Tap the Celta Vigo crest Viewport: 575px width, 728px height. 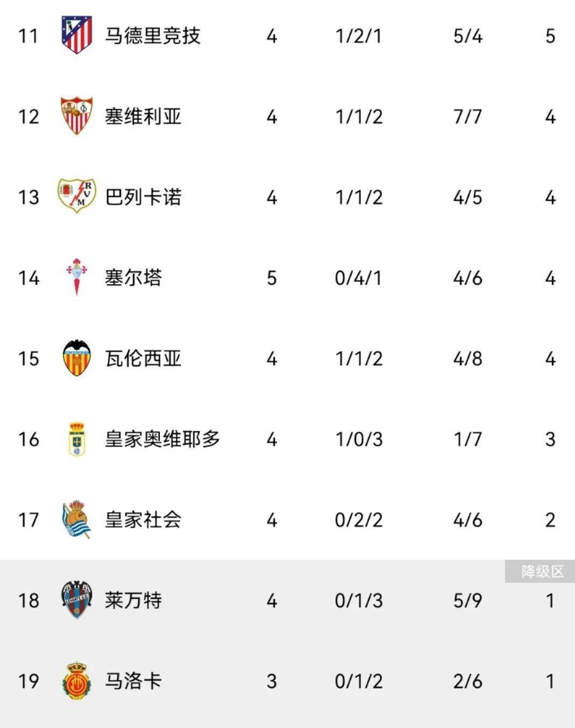click(x=76, y=277)
